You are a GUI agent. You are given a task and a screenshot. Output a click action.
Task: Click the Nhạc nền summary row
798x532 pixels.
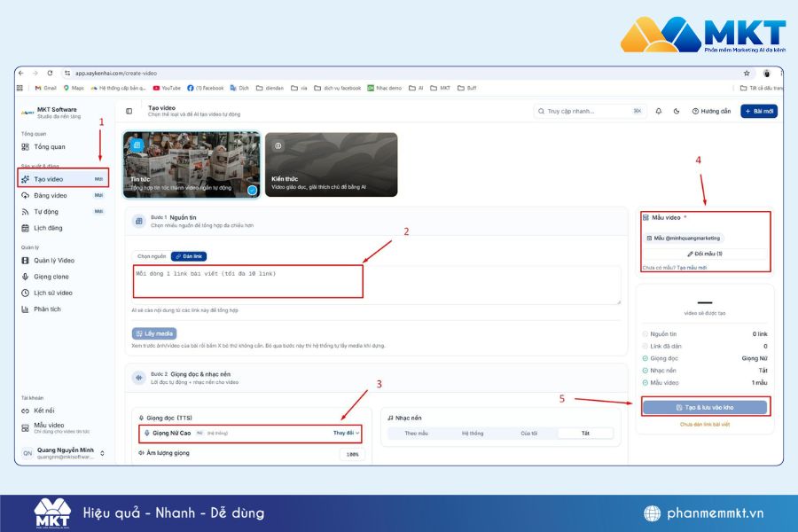coord(705,371)
